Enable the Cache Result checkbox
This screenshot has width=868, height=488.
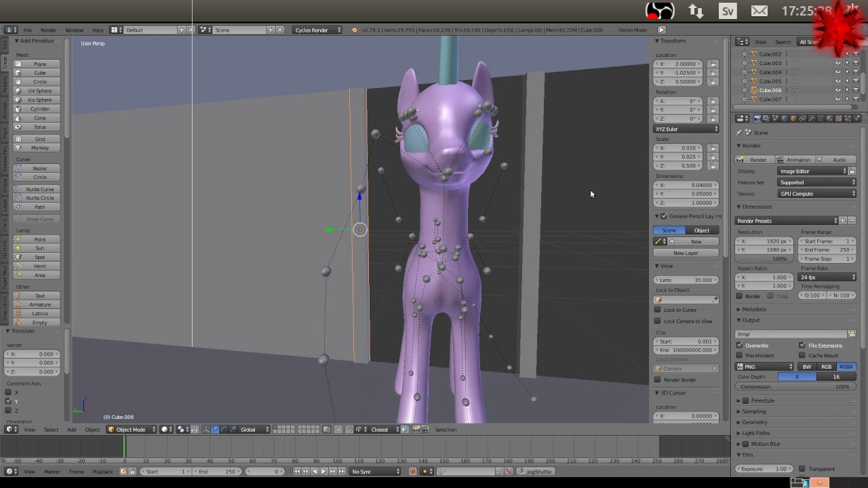coord(802,355)
